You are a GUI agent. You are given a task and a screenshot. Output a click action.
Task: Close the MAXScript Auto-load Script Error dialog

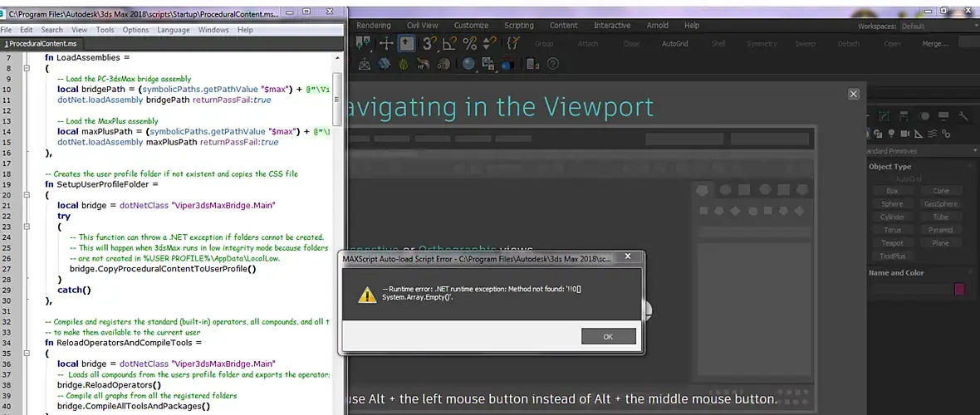pyautogui.click(x=628, y=256)
